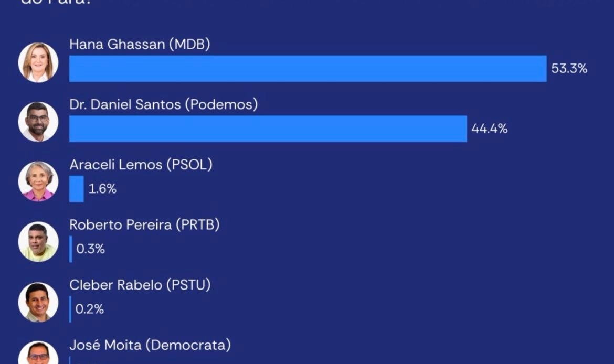Image resolution: width=614 pixels, height=364 pixels.
Task: Select the Roberto Pereira (PRTB) label
Action: (x=144, y=225)
